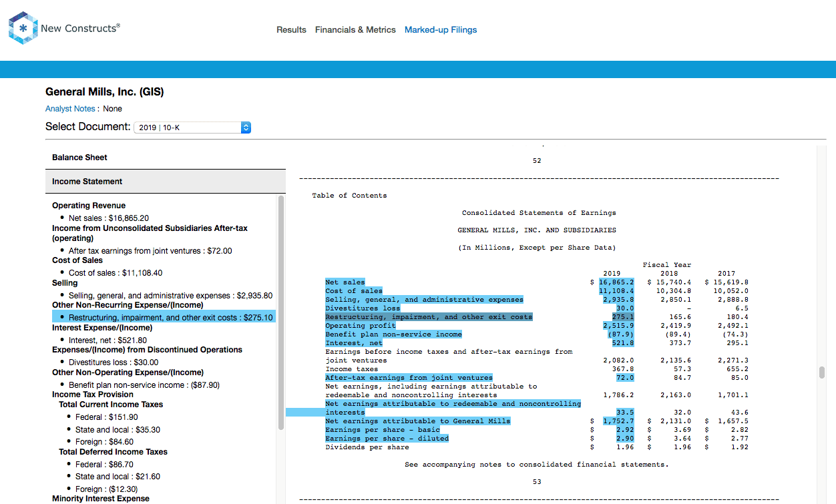
Task: Click the Total Deferred Income Taxes heading
Action: coord(113,452)
